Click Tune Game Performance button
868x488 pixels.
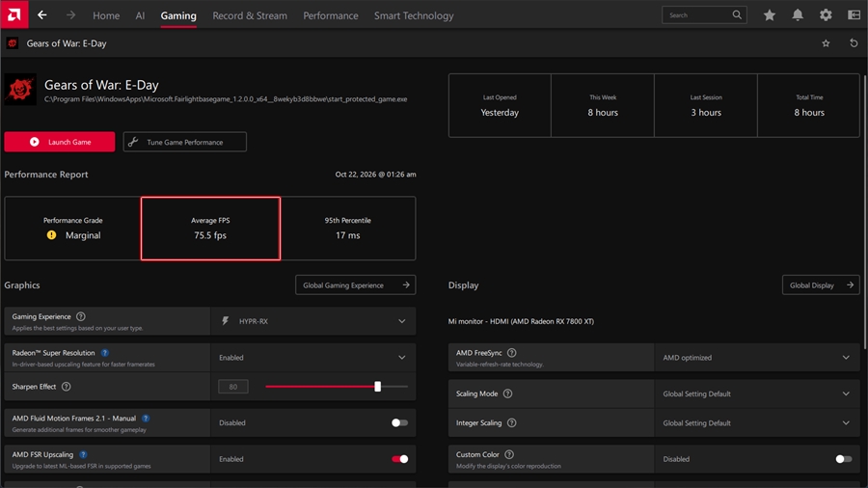click(185, 142)
